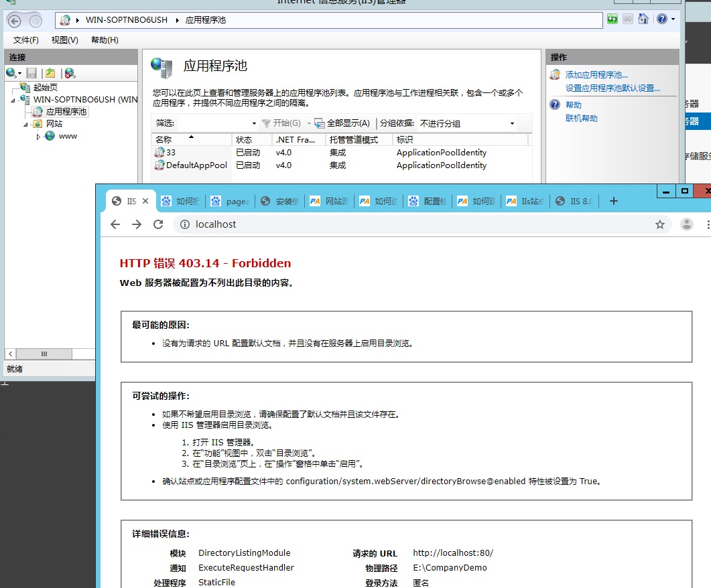The height and width of the screenshot is (588, 711).
Task: Switch to the page browser tab
Action: (230, 201)
